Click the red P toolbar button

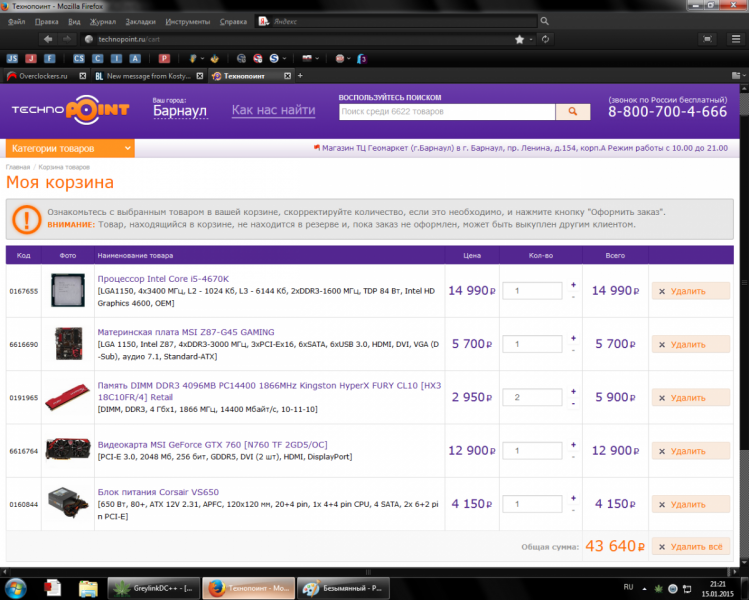tap(164, 58)
